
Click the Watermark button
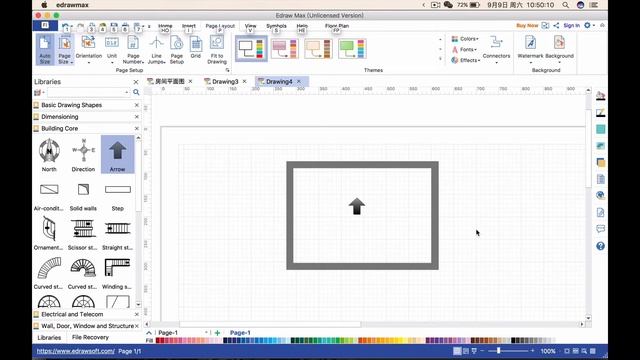pos(530,49)
